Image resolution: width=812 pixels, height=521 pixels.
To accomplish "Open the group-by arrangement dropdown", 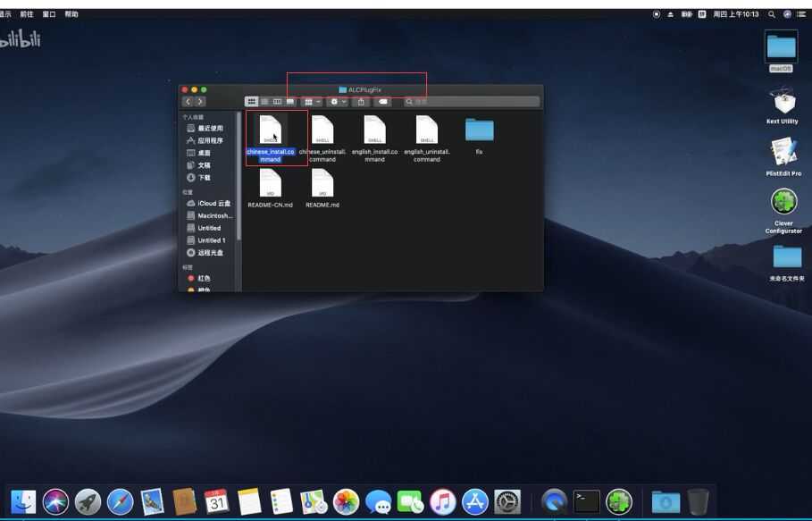I will [x=313, y=102].
